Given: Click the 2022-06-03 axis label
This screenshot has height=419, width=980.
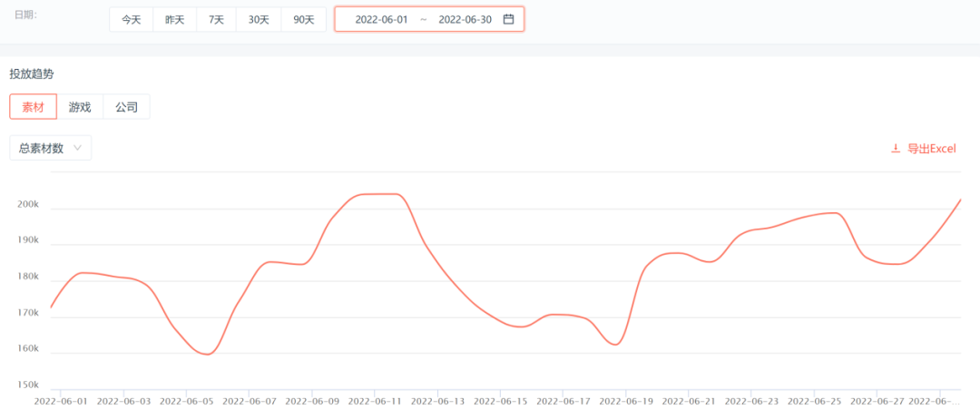Looking at the screenshot, I should [x=123, y=401].
